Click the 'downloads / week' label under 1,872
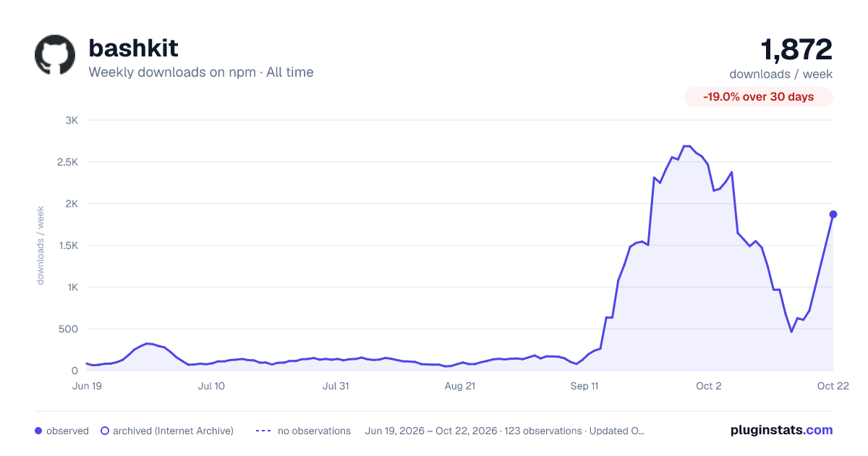This screenshot has height=456, width=868. click(781, 74)
